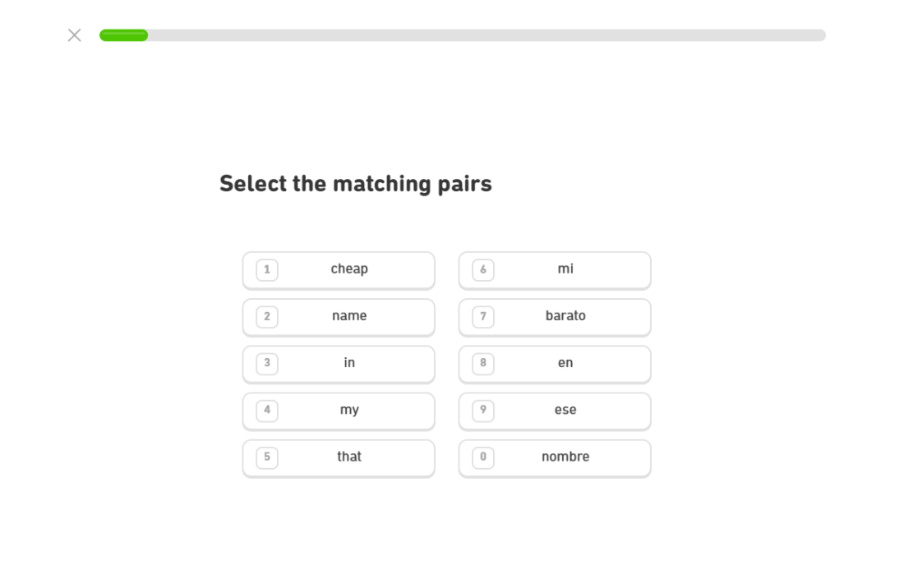Close the lesson with the X icon

point(74,35)
